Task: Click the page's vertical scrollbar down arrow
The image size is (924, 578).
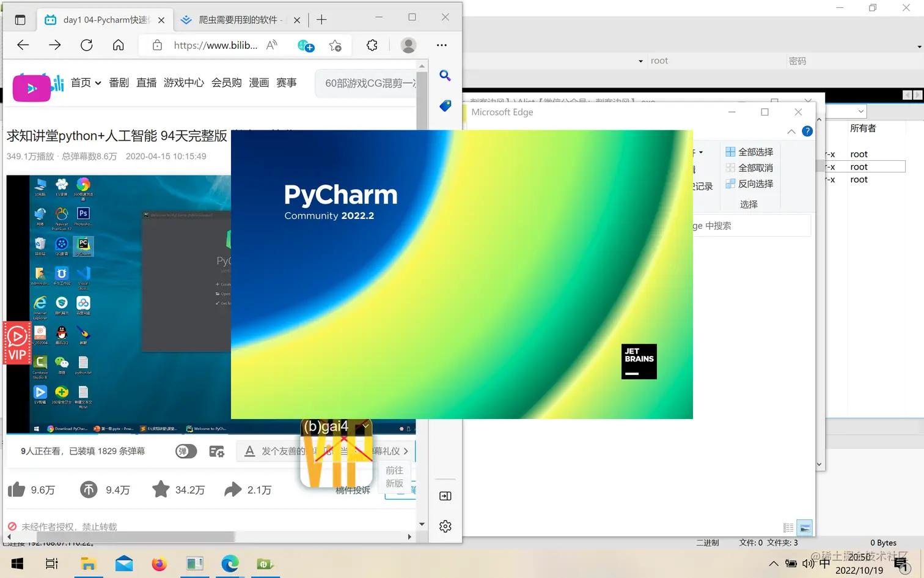Action: click(422, 524)
